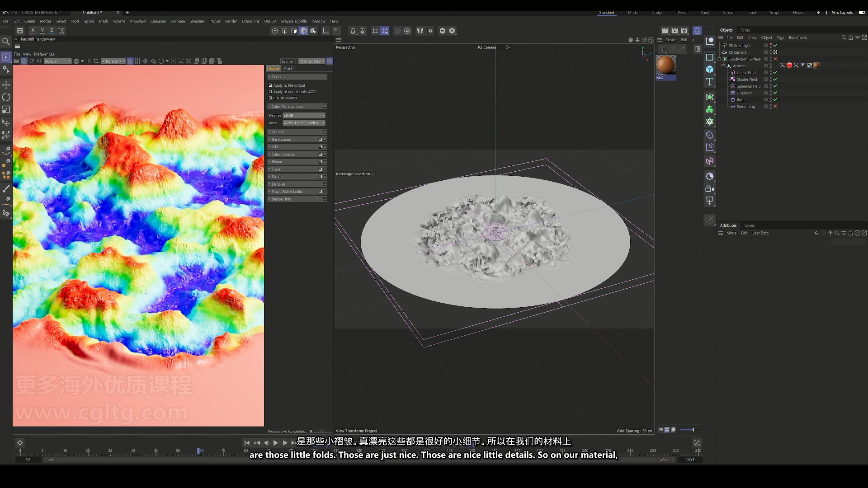The width and height of the screenshot is (868, 488).
Task: Click the Render to Picture Viewer icon
Action: (x=675, y=31)
